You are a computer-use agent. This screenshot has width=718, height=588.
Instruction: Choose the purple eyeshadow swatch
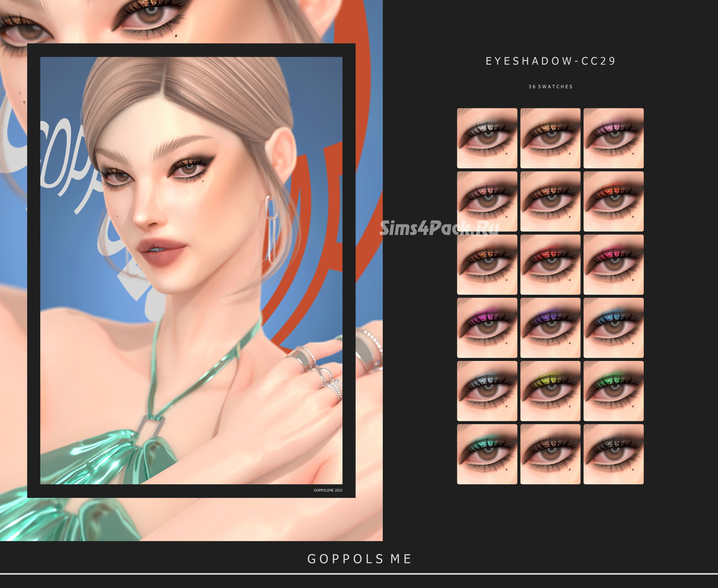click(x=550, y=328)
